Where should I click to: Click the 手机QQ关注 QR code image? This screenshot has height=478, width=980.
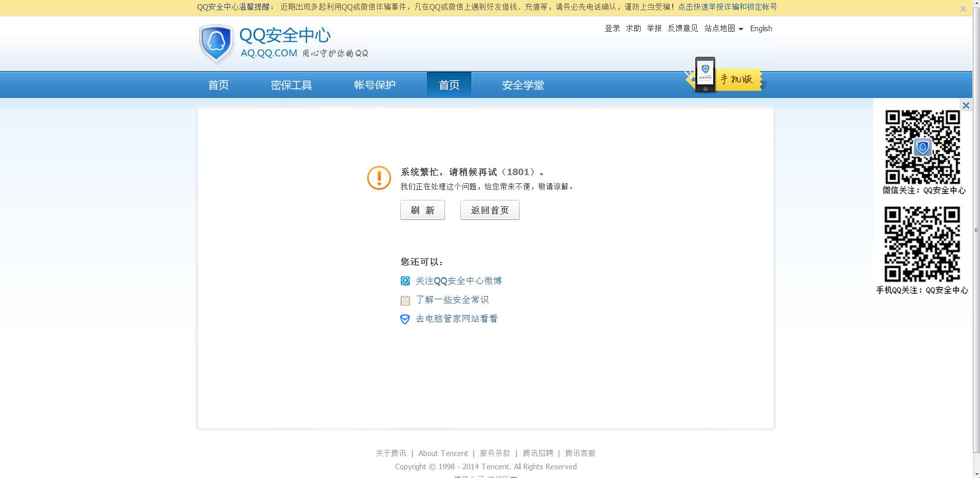point(922,244)
